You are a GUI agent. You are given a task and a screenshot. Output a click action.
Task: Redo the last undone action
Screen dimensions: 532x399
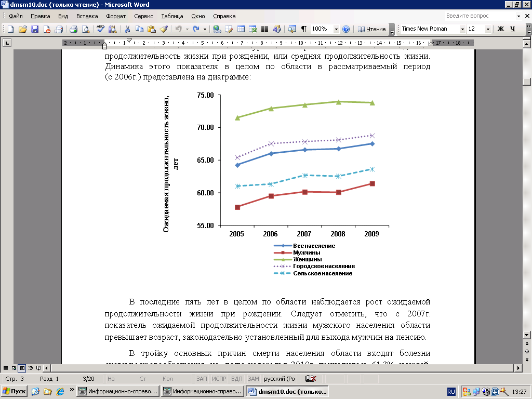[x=196, y=29]
